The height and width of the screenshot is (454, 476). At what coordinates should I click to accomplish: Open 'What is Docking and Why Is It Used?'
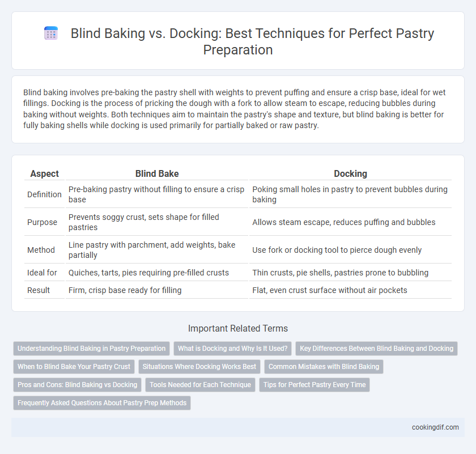coord(232,349)
